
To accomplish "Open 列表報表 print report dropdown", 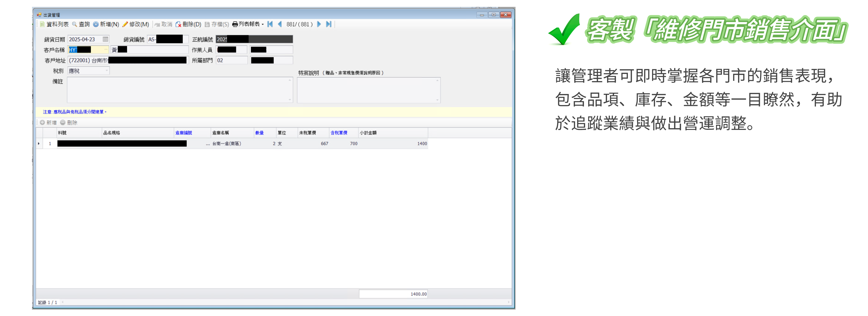I will (x=248, y=24).
